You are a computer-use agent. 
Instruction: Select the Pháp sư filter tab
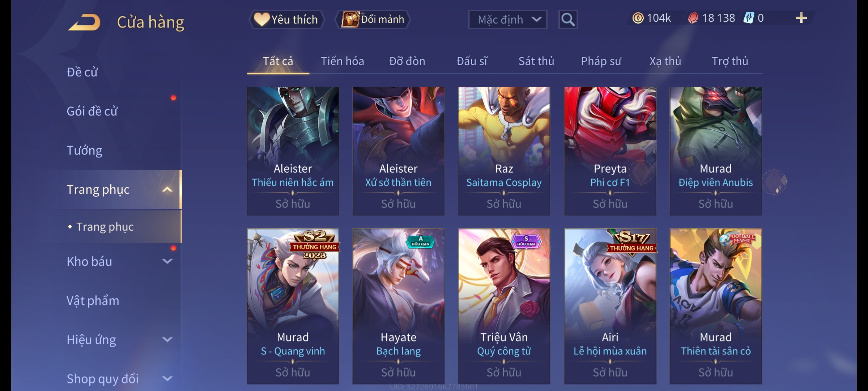(x=601, y=61)
